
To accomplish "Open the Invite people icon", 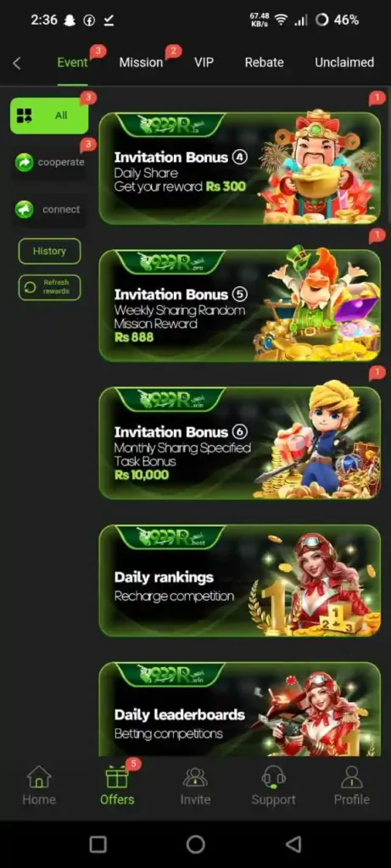I will click(x=195, y=776).
